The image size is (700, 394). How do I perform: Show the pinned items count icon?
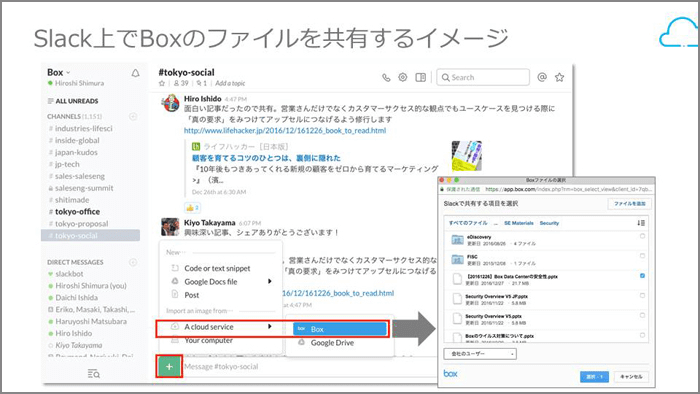pyautogui.click(x=201, y=83)
